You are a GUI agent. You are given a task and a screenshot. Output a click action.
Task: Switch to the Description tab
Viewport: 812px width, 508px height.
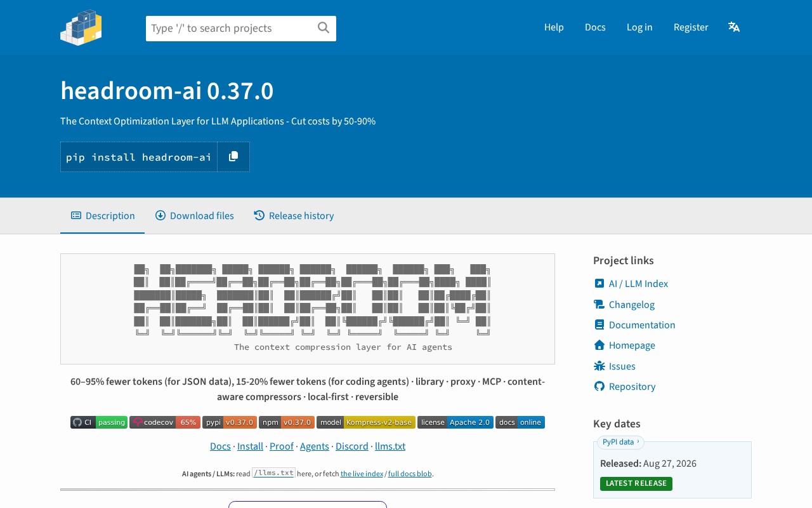103,216
